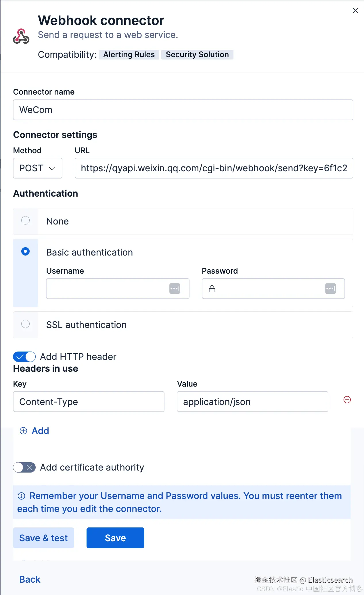Click the Alerting Rules compatibility badge

tap(129, 55)
